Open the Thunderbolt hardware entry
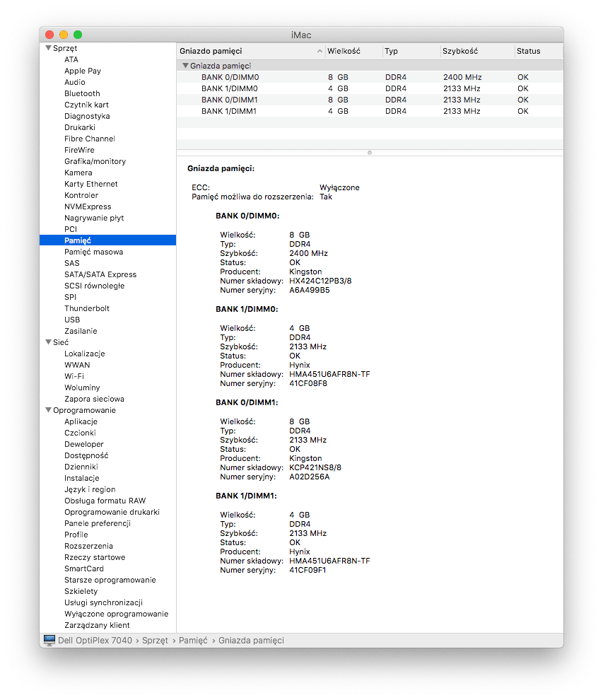Image resolution: width=603 pixels, height=700 pixels. (x=86, y=308)
